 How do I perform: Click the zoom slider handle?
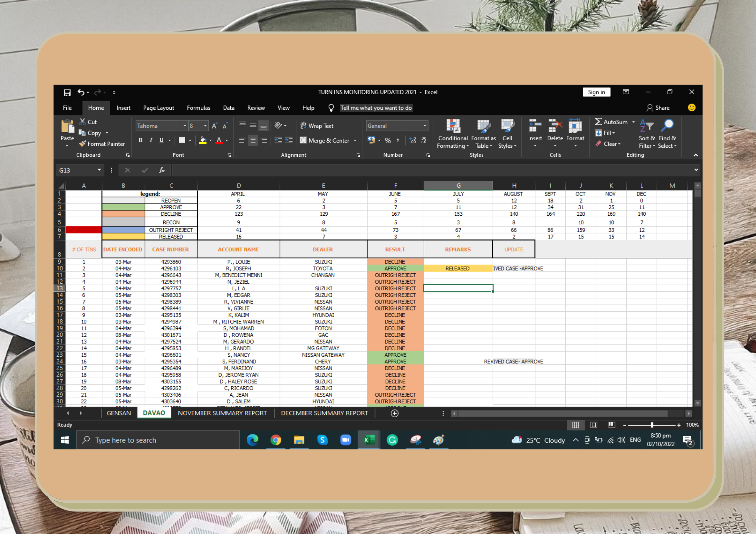tap(652, 425)
